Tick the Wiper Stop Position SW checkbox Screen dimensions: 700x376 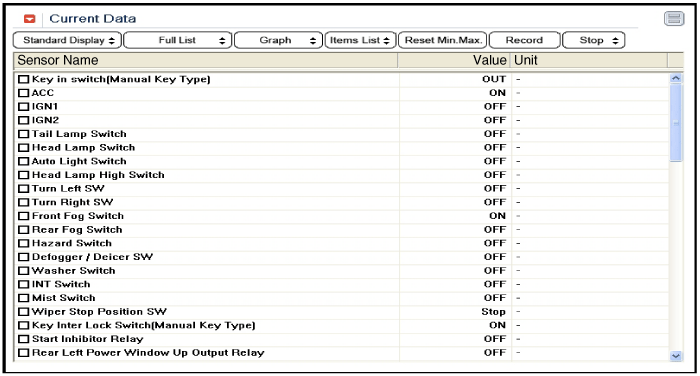[23, 312]
